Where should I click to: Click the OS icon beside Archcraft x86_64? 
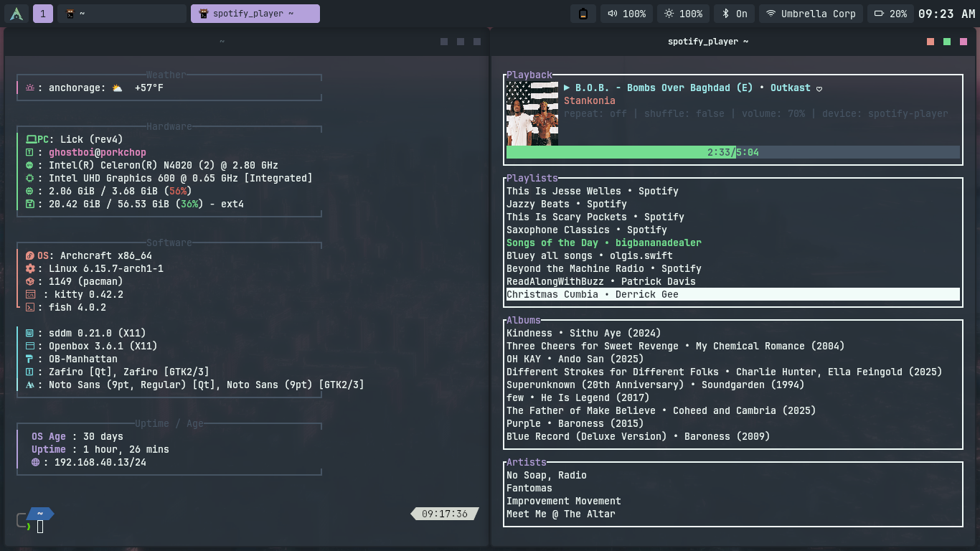click(x=30, y=255)
